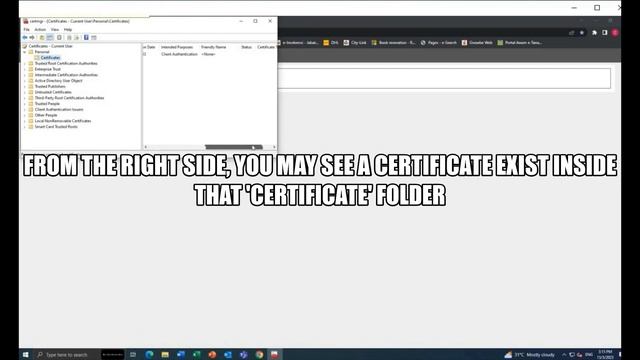Click the share icon in Chrome address bar
Viewport: 640px width, 360px height.
pos(571,33)
